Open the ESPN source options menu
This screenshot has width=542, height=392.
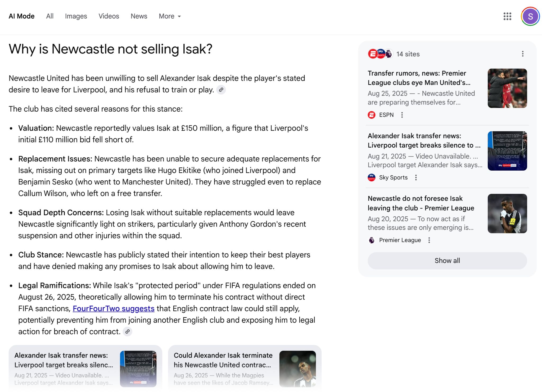[x=402, y=115]
